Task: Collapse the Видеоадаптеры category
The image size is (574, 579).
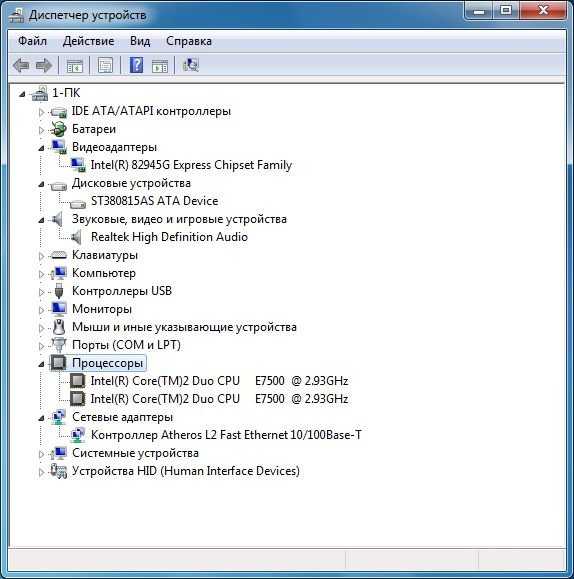Action: point(41,148)
